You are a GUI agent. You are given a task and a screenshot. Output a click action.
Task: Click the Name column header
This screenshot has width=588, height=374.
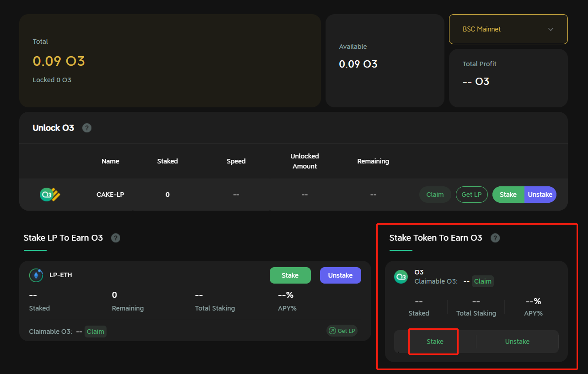(110, 161)
